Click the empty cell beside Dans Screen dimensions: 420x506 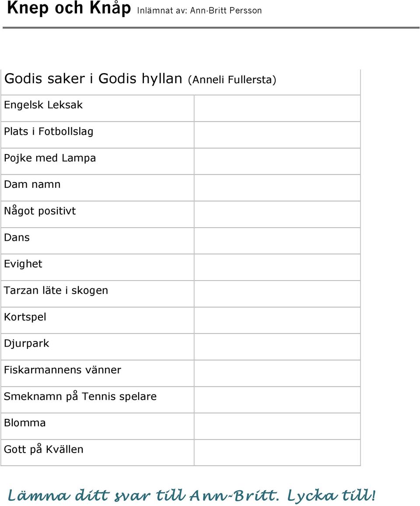tap(277, 241)
